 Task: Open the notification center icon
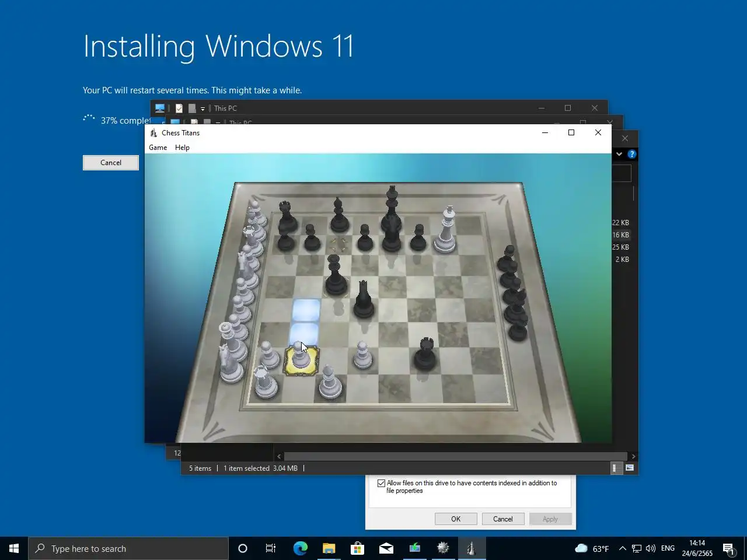pyautogui.click(x=728, y=548)
